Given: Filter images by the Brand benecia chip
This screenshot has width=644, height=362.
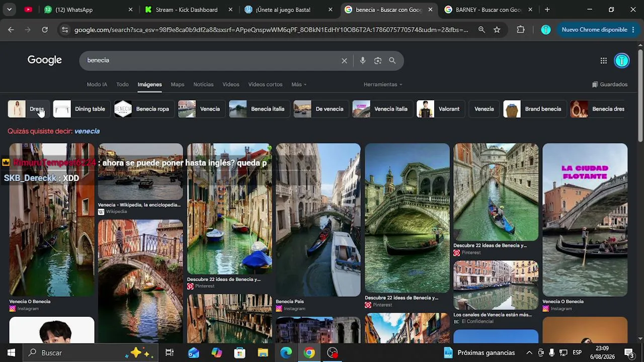Looking at the screenshot, I should [x=534, y=109].
